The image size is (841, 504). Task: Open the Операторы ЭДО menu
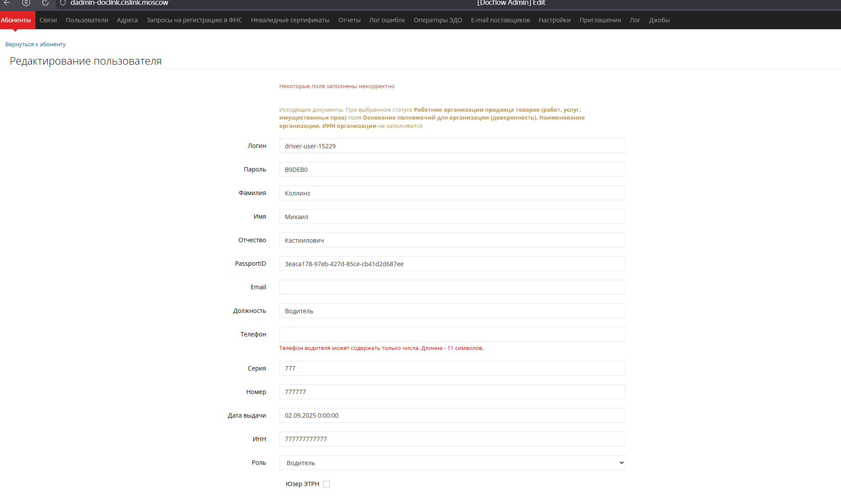tap(438, 20)
